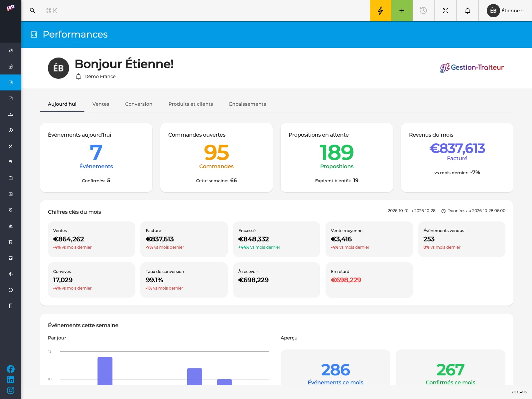532x399 pixels.
Task: Click the yellow lightning bolt quick action
Action: coord(380,11)
